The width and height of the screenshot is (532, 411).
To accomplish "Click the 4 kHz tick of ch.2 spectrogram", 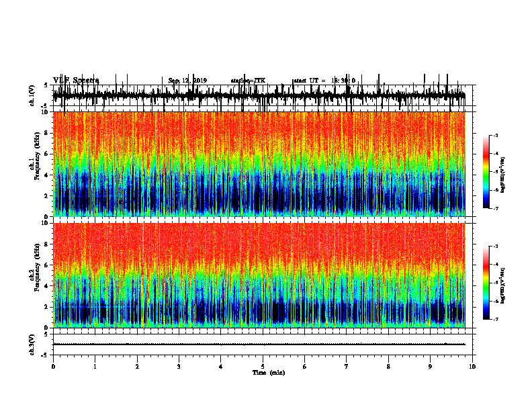I will (47, 286).
